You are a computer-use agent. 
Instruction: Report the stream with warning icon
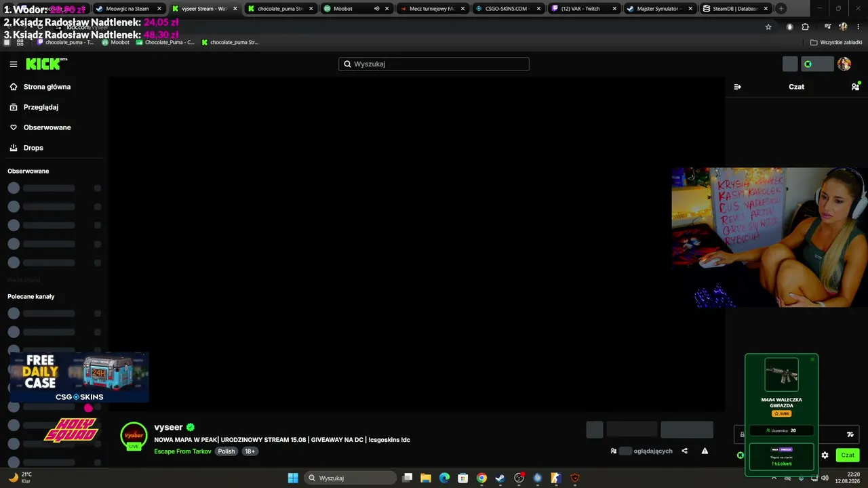point(705,451)
